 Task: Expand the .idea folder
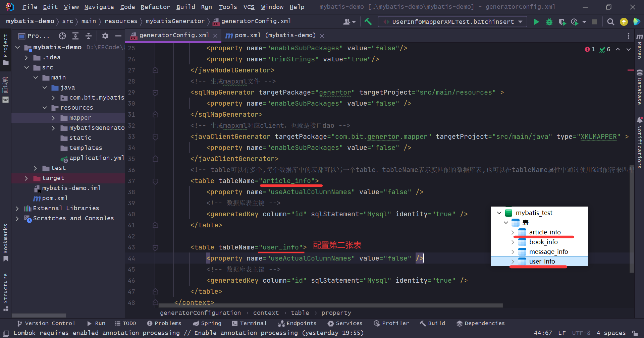(x=26, y=58)
